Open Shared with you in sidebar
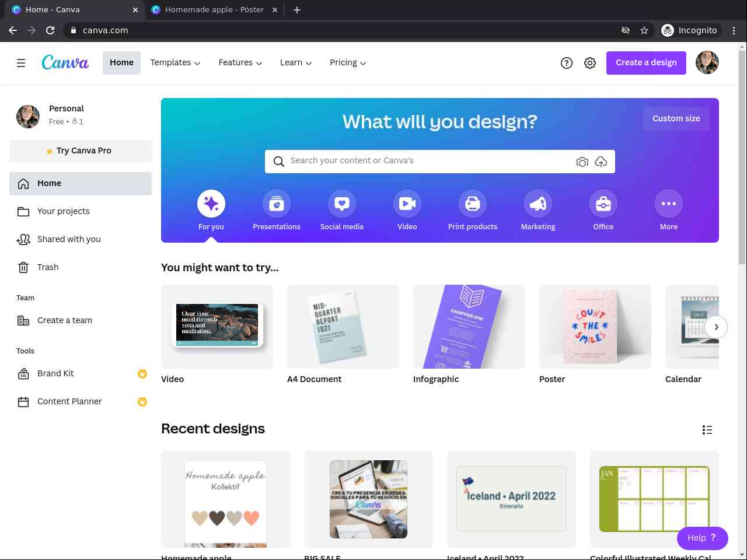Screen dimensions: 747x560 pyautogui.click(x=81, y=240)
